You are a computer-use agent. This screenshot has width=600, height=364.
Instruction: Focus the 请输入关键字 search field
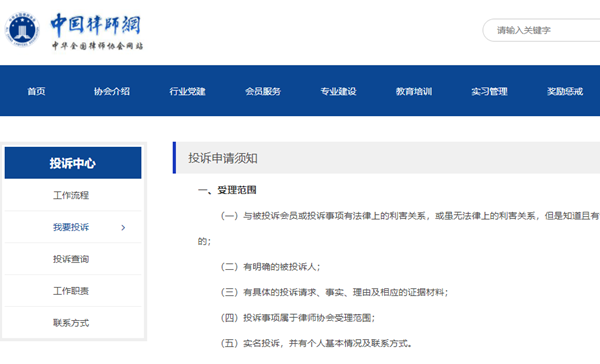[541, 30]
